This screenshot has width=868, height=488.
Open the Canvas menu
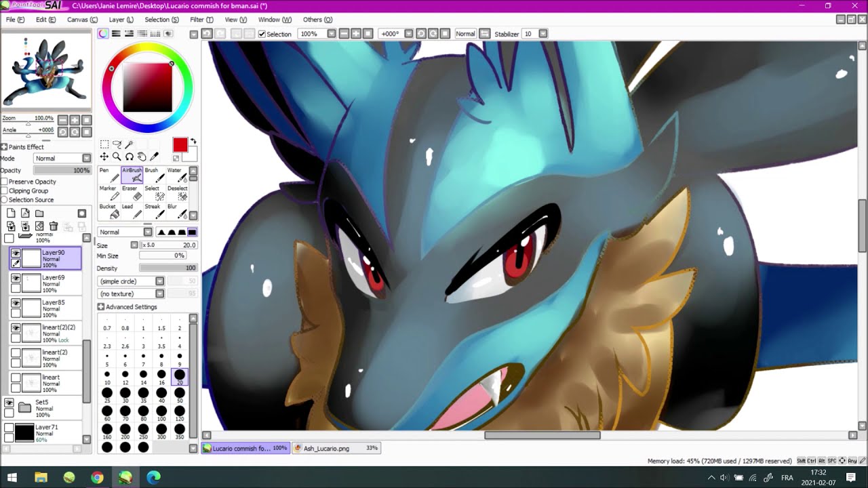(x=82, y=20)
